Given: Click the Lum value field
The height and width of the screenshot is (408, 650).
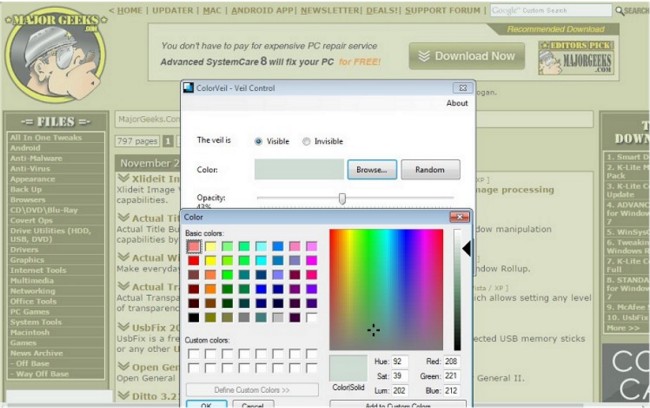Looking at the screenshot, I should click(x=399, y=391).
